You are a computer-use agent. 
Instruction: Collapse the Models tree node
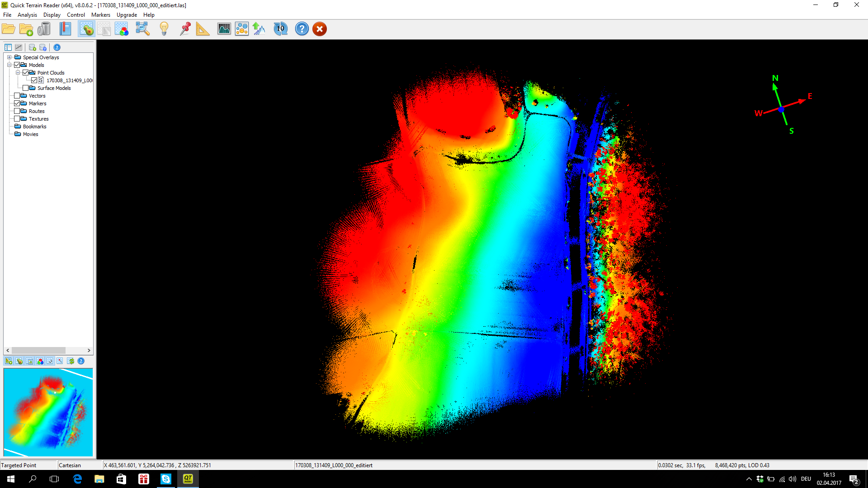point(9,65)
